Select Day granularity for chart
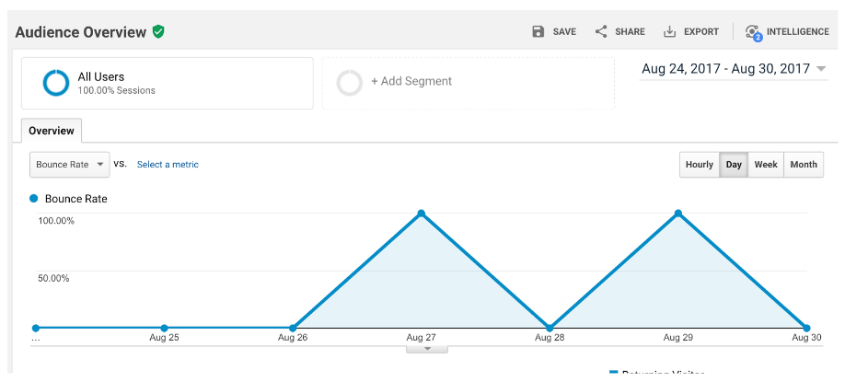Image resolution: width=868 pixels, height=382 pixels. 734,165
